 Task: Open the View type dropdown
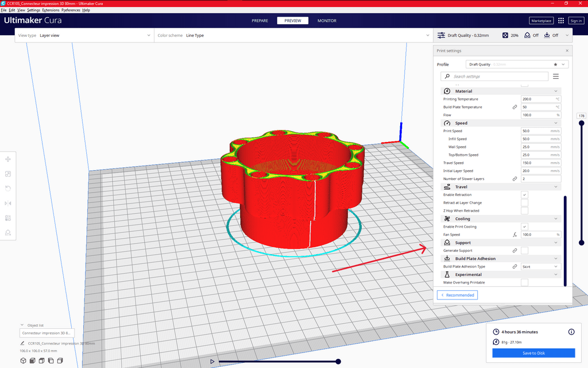tap(84, 35)
